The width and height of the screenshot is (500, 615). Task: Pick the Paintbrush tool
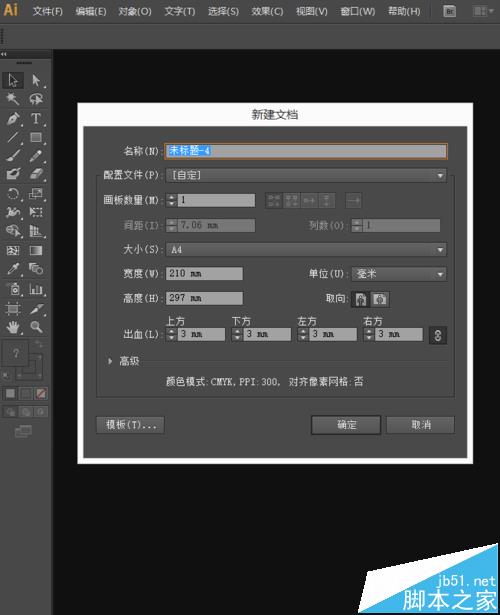[x=13, y=156]
